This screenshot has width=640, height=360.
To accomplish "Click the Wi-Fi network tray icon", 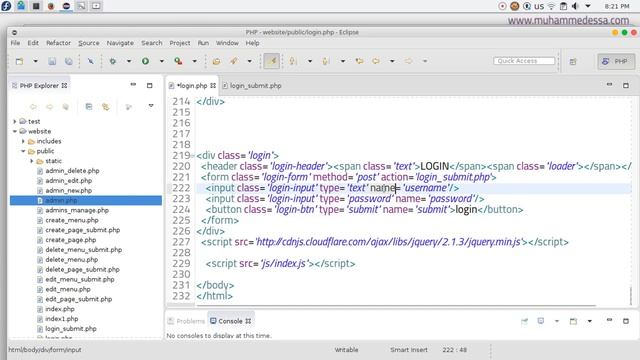I will (551, 6).
